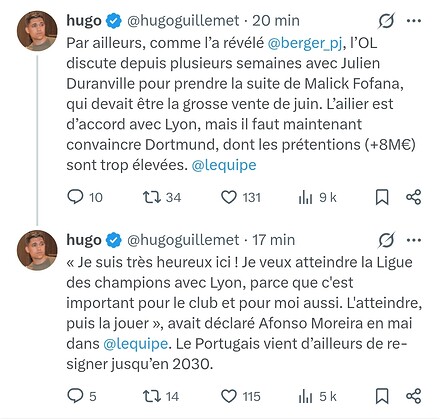
Task: Reply to the Julien Duranville tweet
Action: (x=75, y=197)
